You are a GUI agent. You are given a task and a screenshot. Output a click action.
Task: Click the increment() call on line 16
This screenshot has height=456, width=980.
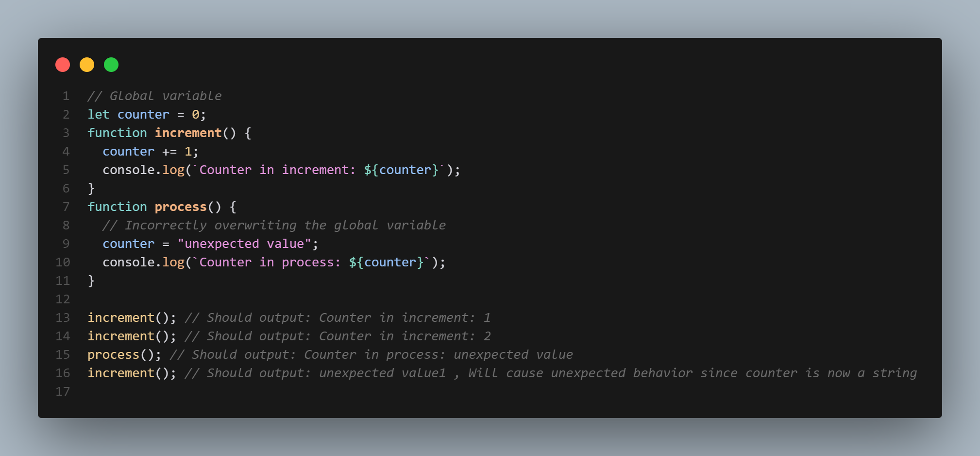click(x=131, y=373)
